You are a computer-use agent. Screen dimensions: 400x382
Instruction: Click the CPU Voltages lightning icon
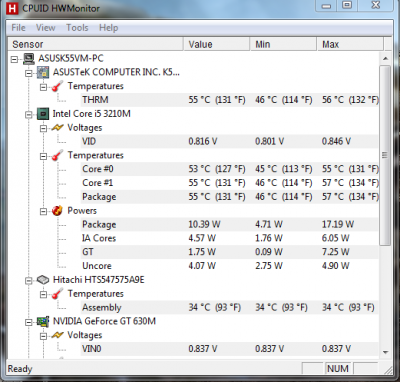[x=57, y=128]
